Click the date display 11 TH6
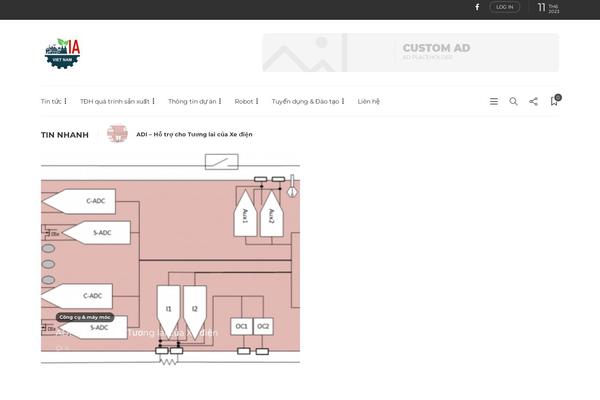The height and width of the screenshot is (400, 600). pos(548,7)
